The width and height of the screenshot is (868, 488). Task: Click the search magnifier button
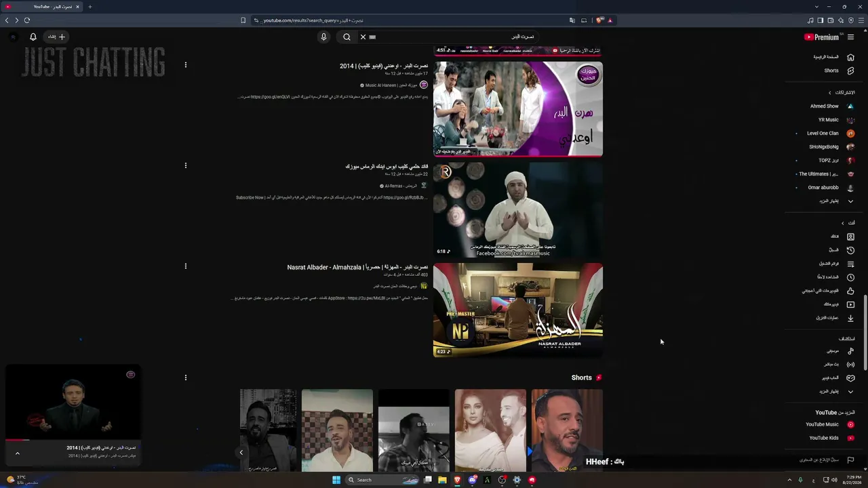click(347, 37)
